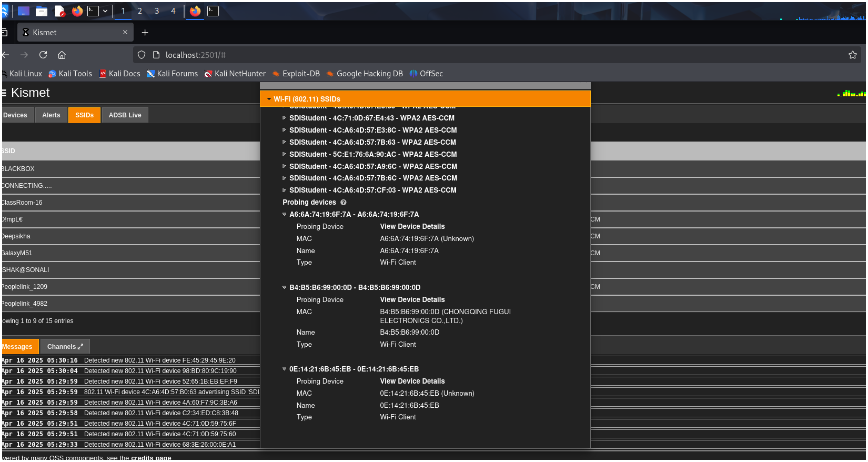Open the terminal launcher dropdown arrow

pos(105,11)
